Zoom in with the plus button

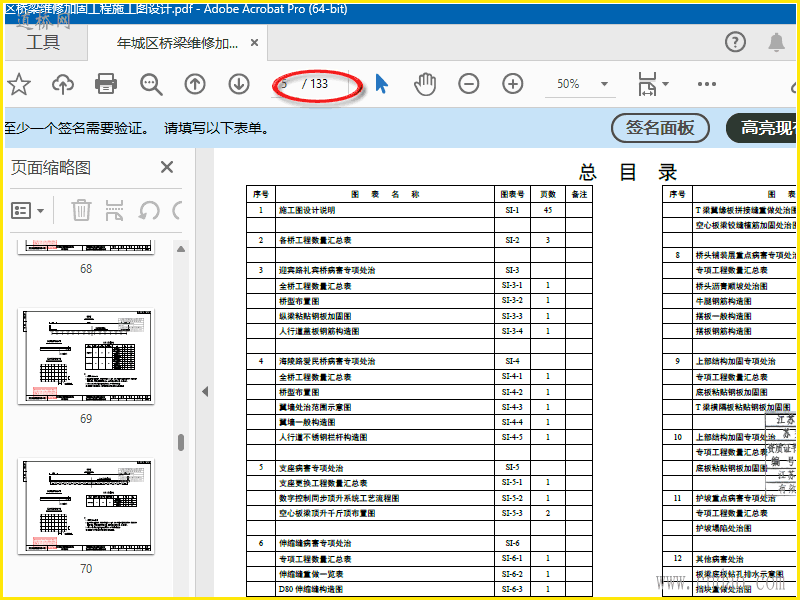coord(513,84)
